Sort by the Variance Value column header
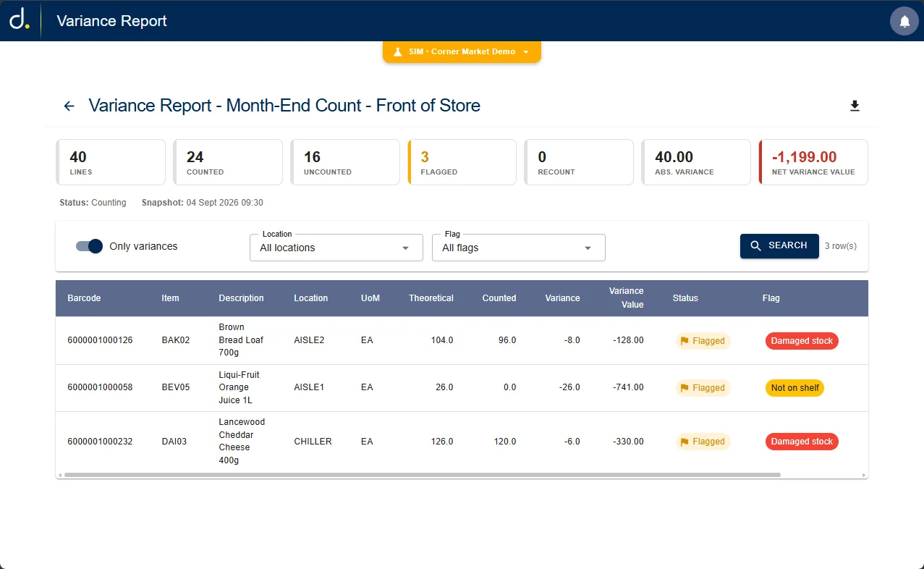This screenshot has height=569, width=924. click(626, 298)
